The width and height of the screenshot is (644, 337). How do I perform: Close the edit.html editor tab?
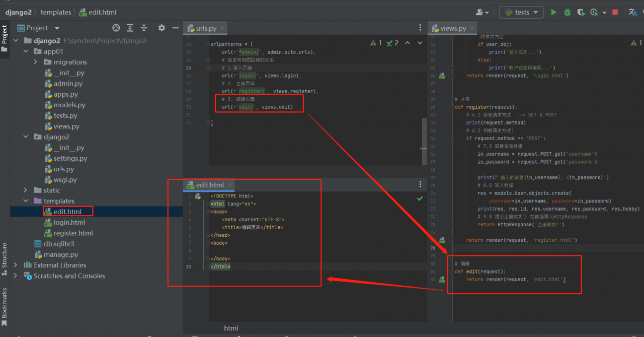(x=229, y=185)
